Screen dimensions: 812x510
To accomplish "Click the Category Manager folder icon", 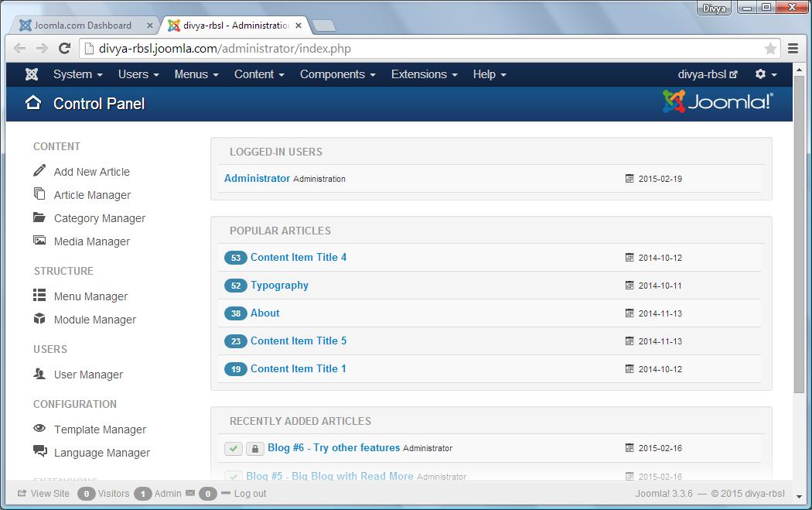I will tap(39, 217).
